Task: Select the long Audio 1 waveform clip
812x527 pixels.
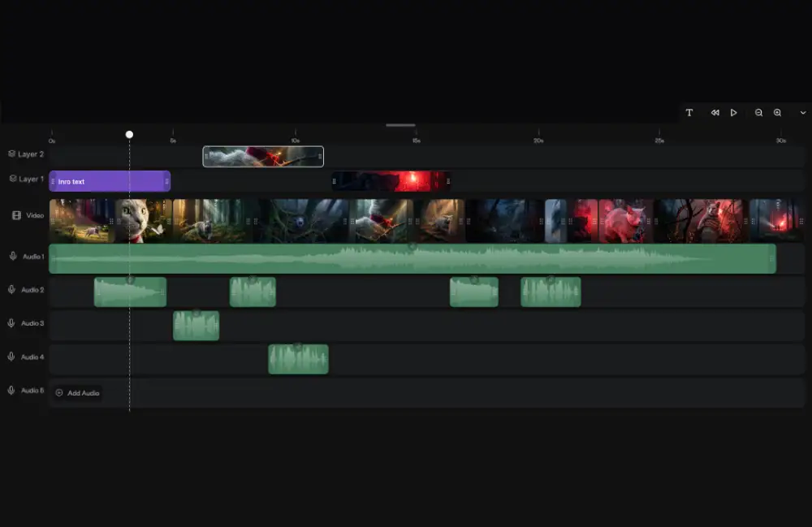Action: tap(412, 259)
